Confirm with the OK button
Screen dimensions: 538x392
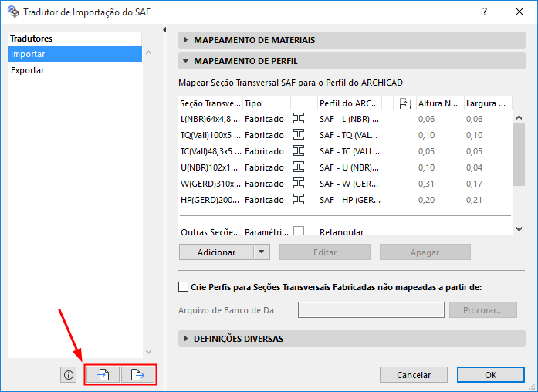[x=491, y=375]
